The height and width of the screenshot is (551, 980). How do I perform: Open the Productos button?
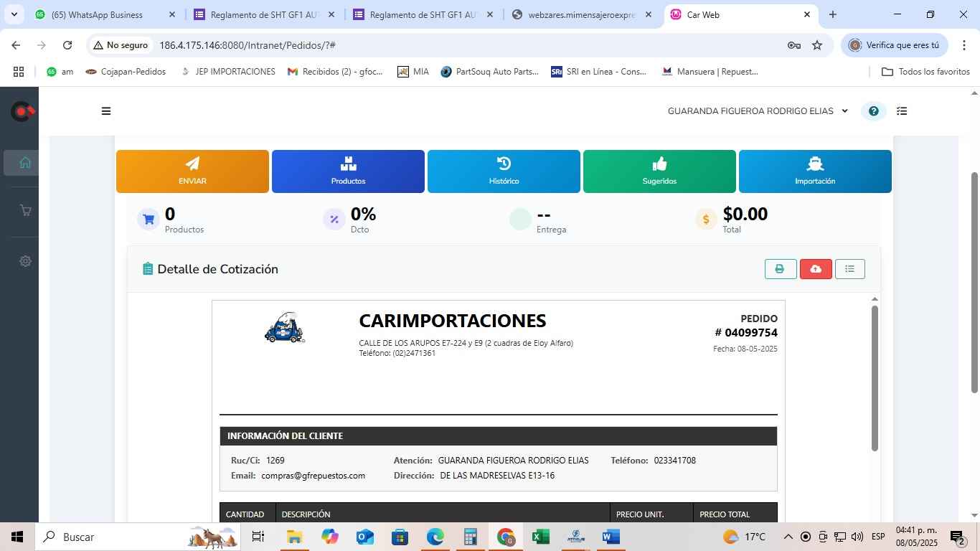click(x=348, y=171)
